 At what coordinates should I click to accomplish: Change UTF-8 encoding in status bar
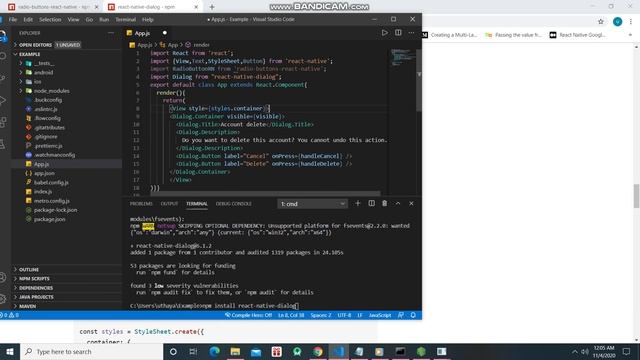coord(344,315)
